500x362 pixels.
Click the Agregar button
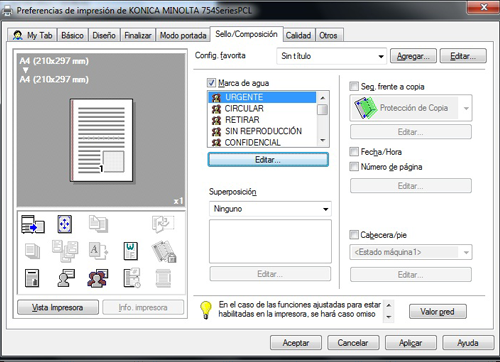(x=413, y=56)
